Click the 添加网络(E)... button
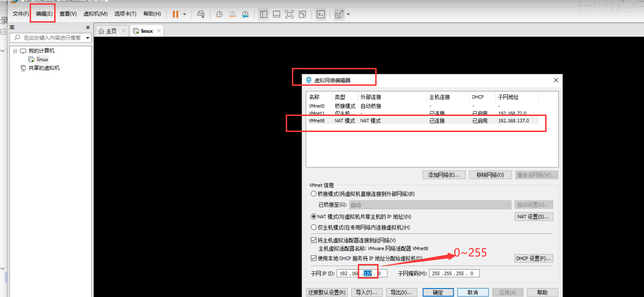Image resolution: width=644 pixels, height=297 pixels. (x=444, y=175)
